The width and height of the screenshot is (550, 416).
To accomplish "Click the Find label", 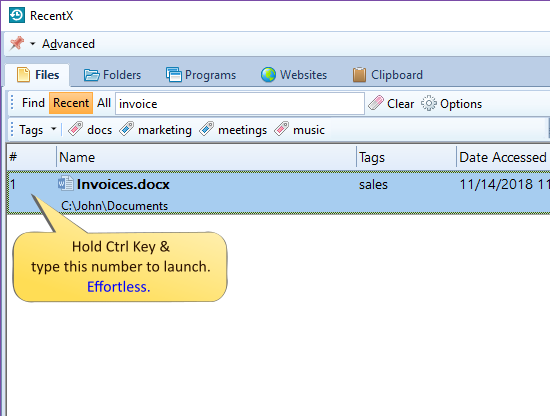I will (x=33, y=103).
